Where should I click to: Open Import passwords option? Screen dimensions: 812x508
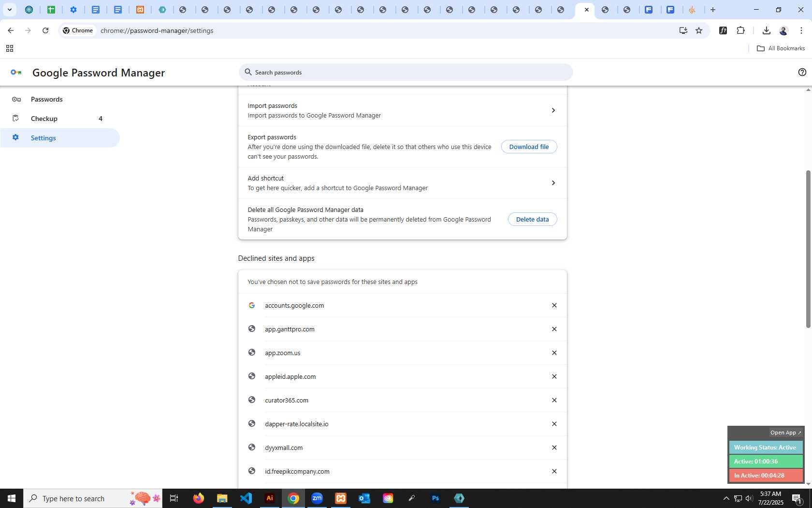pyautogui.click(x=402, y=110)
